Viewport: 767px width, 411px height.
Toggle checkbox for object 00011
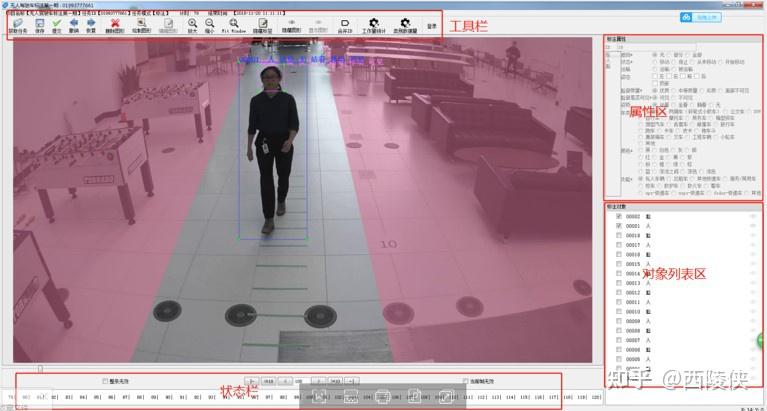coord(619,302)
